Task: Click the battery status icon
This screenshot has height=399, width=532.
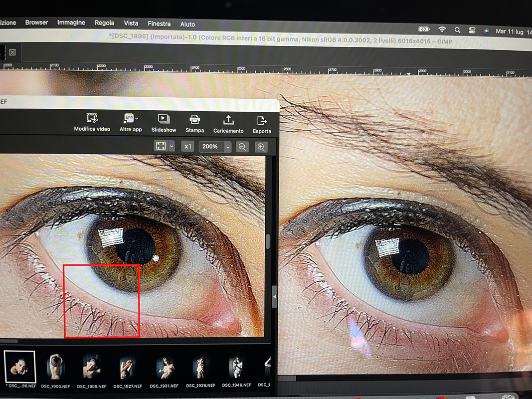Action: (424, 29)
